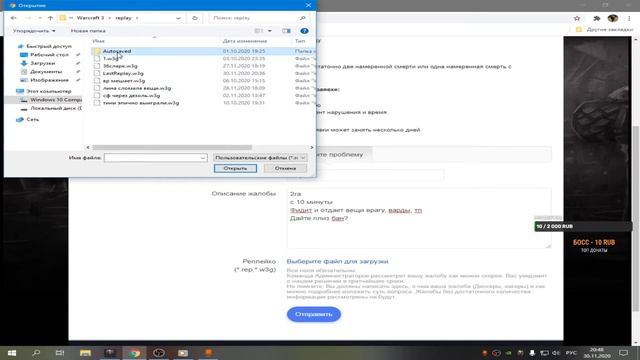Open the Windows Start menu
The image size is (640, 360).
12,353
